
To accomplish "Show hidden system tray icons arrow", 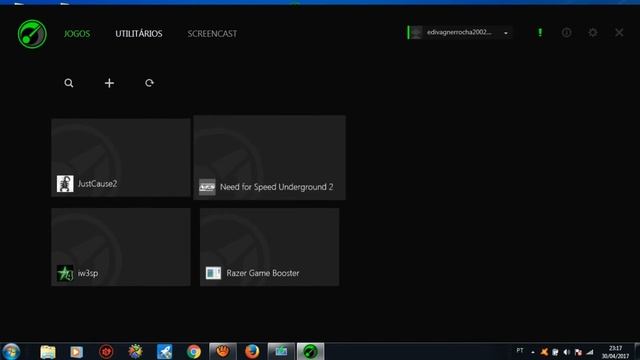I will click(533, 352).
